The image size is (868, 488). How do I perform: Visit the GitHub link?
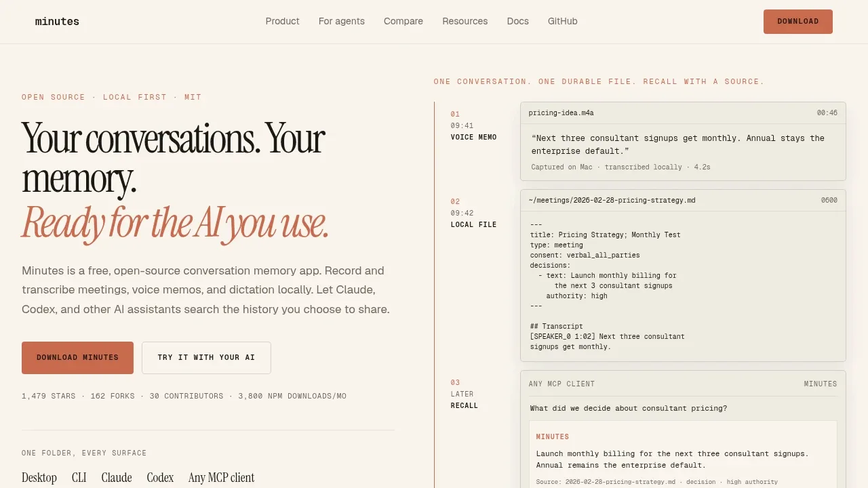563,22
